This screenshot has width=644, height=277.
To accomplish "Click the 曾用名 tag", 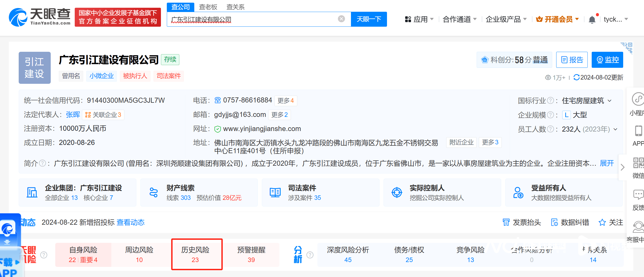I will [71, 76].
